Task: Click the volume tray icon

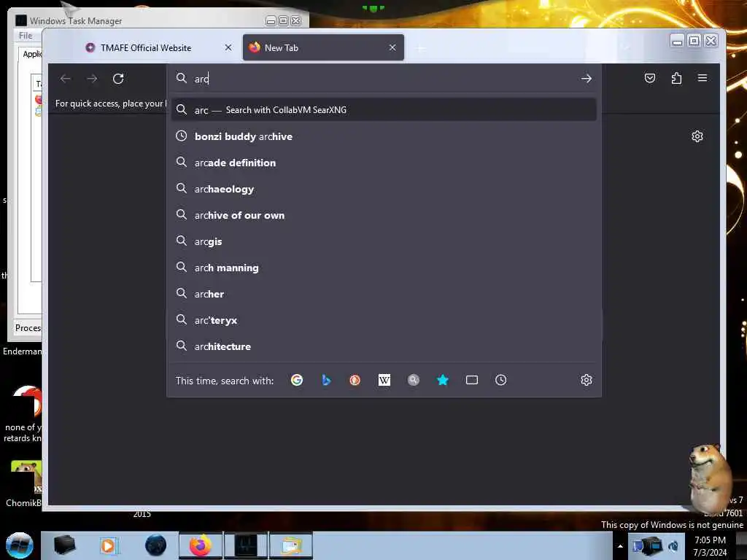Action: coord(673,546)
